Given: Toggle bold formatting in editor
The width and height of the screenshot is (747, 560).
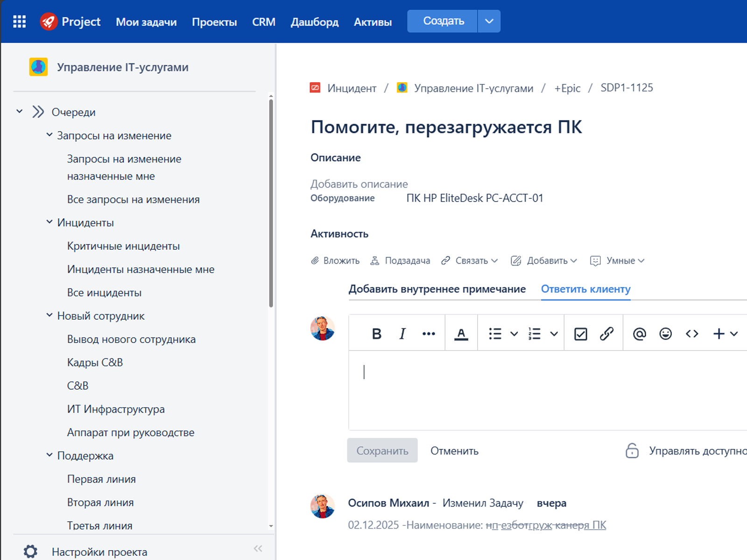Looking at the screenshot, I should pos(376,334).
